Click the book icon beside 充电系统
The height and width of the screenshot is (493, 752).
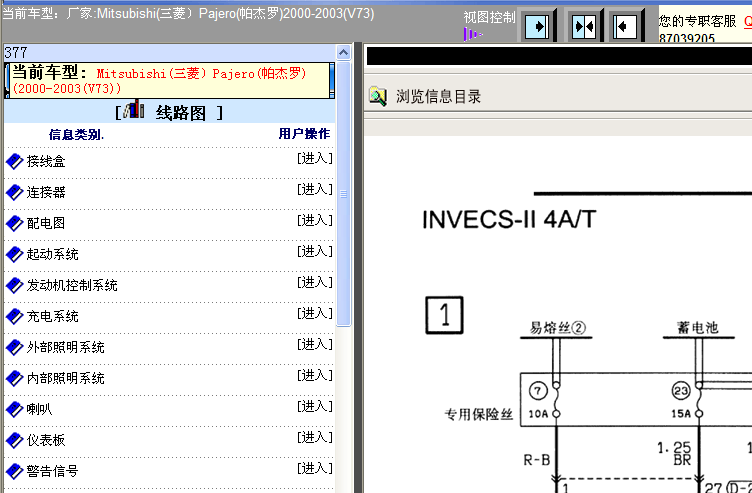tap(14, 316)
